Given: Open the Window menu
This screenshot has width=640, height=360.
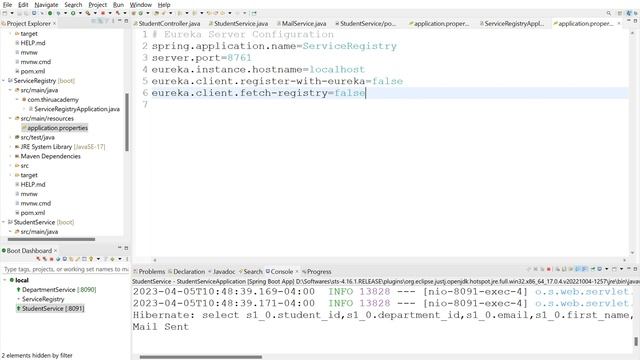Looking at the screenshot, I should point(141,5).
